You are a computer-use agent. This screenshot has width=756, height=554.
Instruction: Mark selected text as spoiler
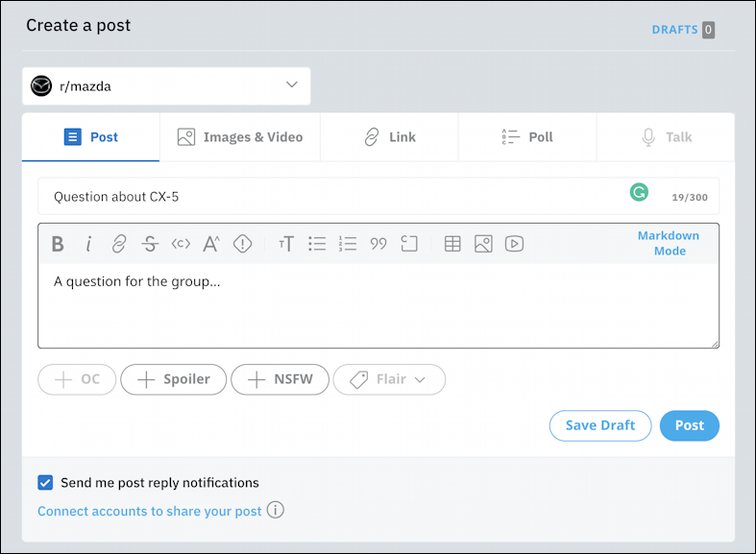tap(242, 244)
